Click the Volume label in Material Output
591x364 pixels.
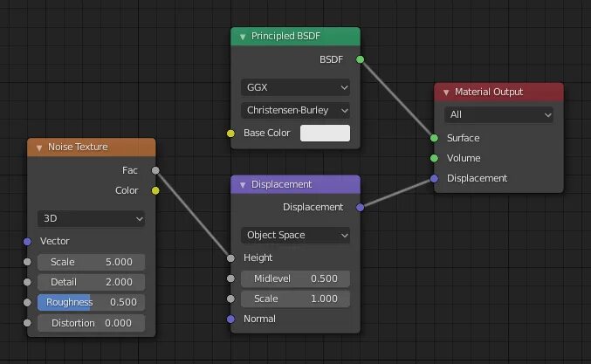(x=464, y=158)
